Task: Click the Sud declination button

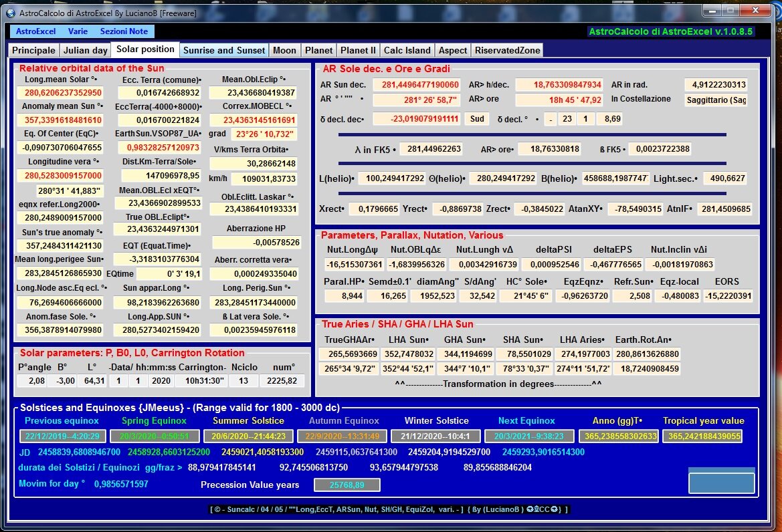Action: tap(476, 119)
